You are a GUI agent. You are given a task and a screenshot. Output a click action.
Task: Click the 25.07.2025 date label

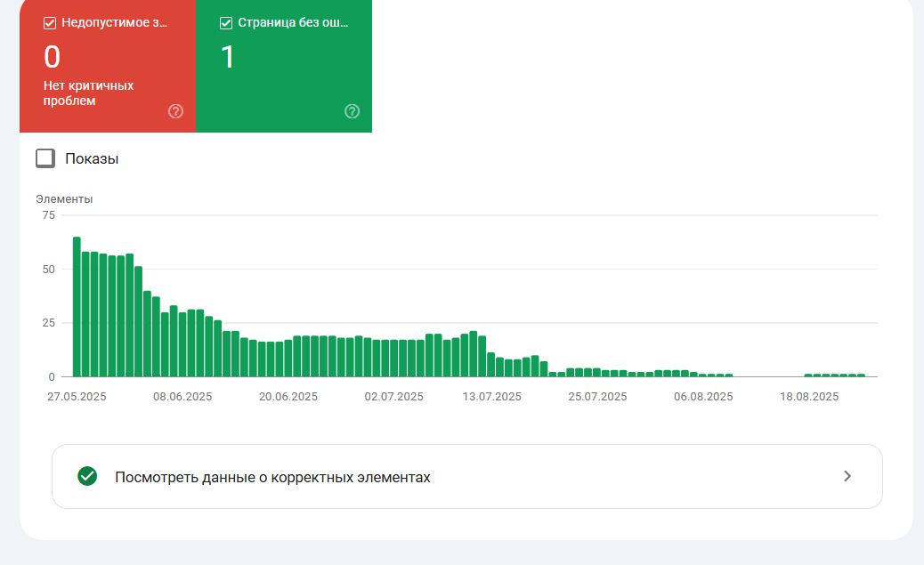click(x=597, y=397)
